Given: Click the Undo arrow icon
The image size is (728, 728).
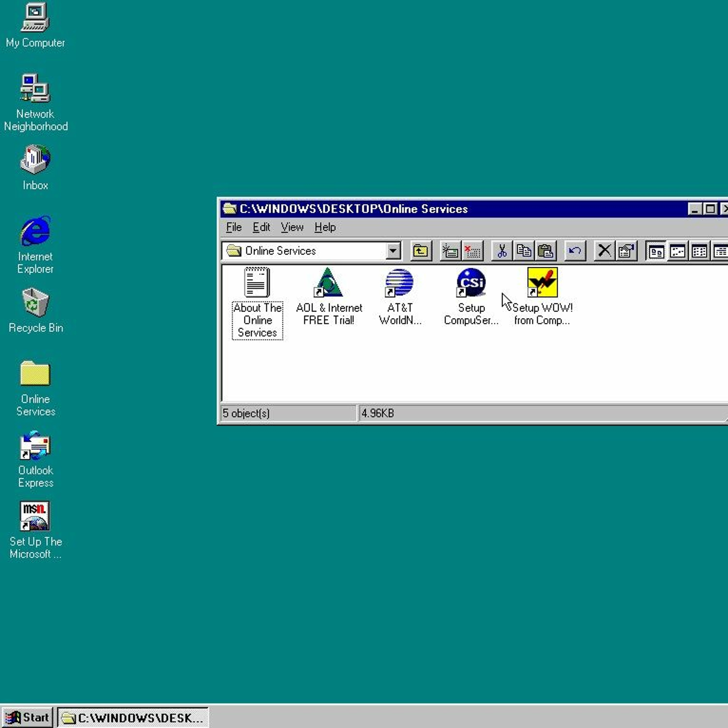Looking at the screenshot, I should (575, 251).
